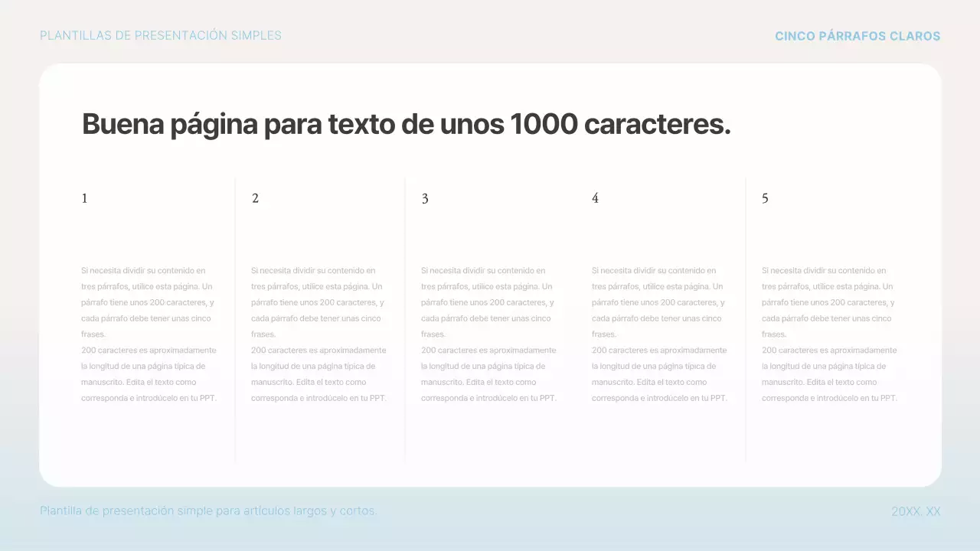
Task: Select the slide title about 1000 caracteres
Action: [x=406, y=123]
